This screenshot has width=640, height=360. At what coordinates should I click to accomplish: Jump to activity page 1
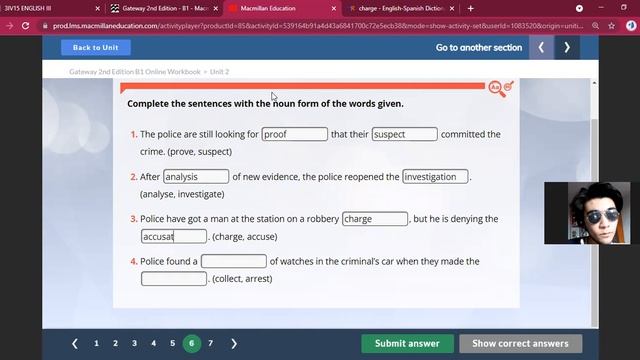click(96, 344)
